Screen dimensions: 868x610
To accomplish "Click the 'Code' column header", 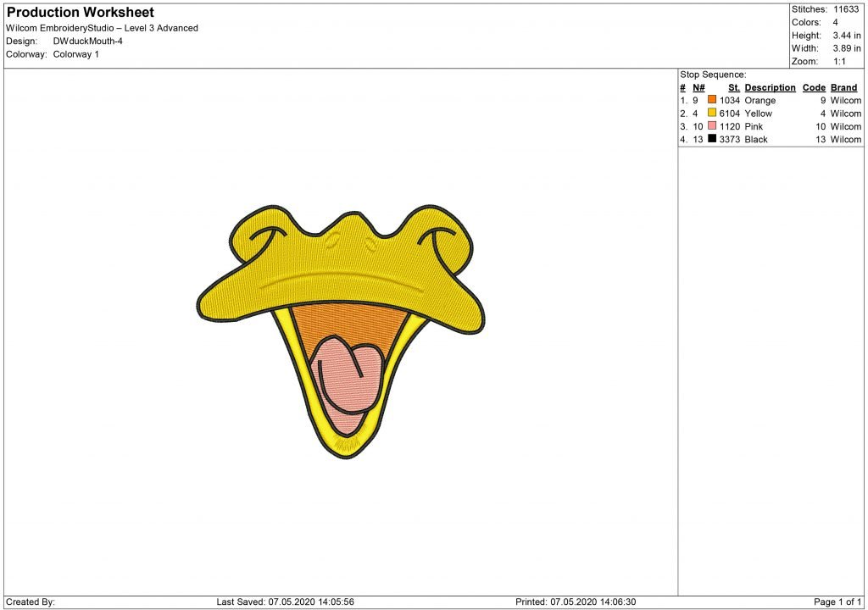I will click(x=814, y=87).
